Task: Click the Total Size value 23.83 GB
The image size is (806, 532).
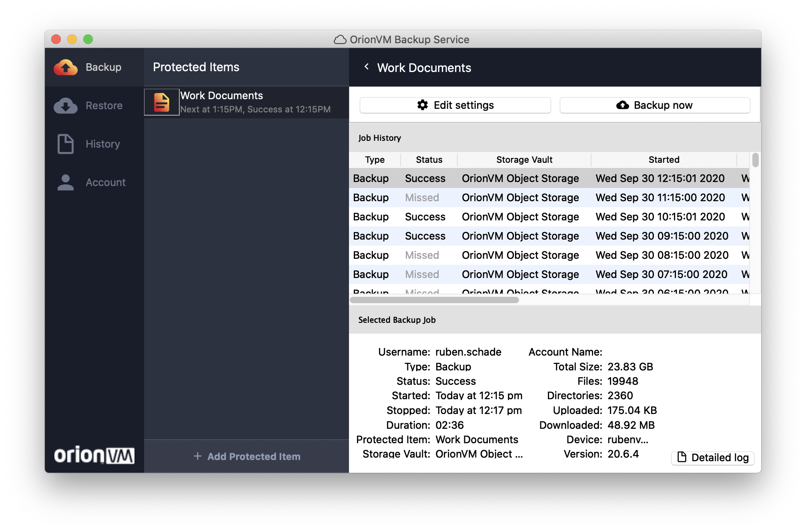Action: click(630, 367)
